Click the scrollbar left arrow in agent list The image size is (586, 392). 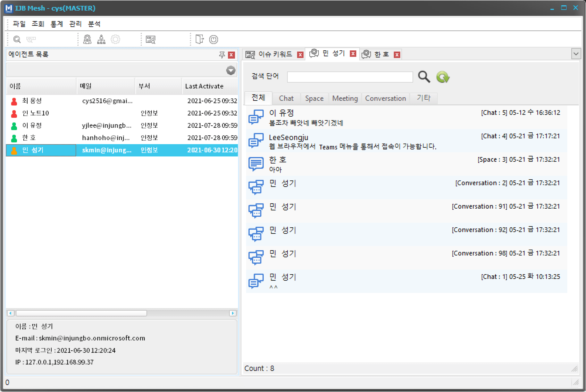[11, 313]
